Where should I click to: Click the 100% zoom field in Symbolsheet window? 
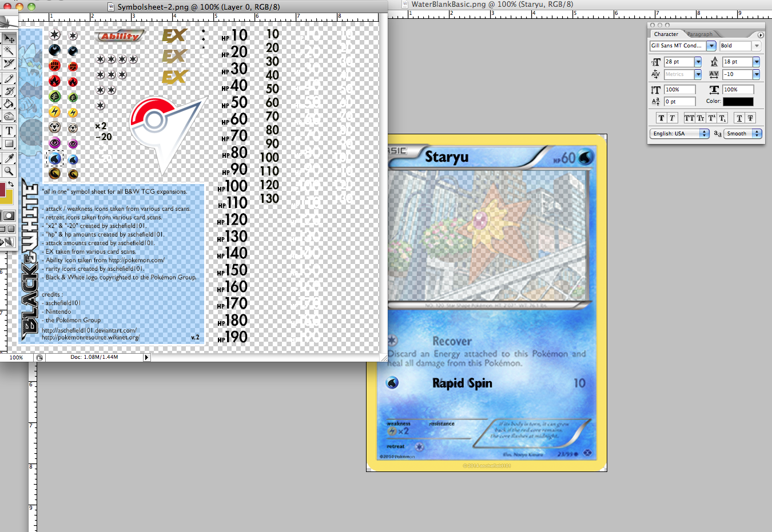(17, 357)
